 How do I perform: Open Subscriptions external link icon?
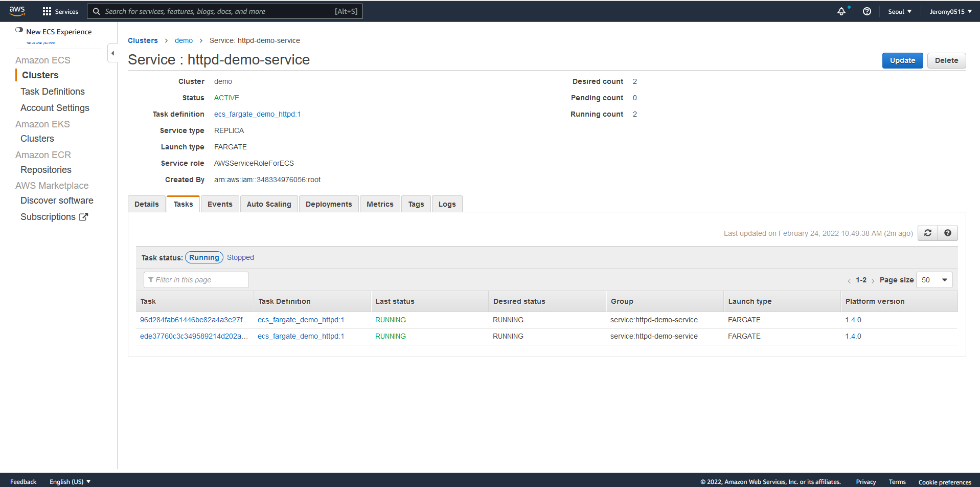tap(83, 217)
